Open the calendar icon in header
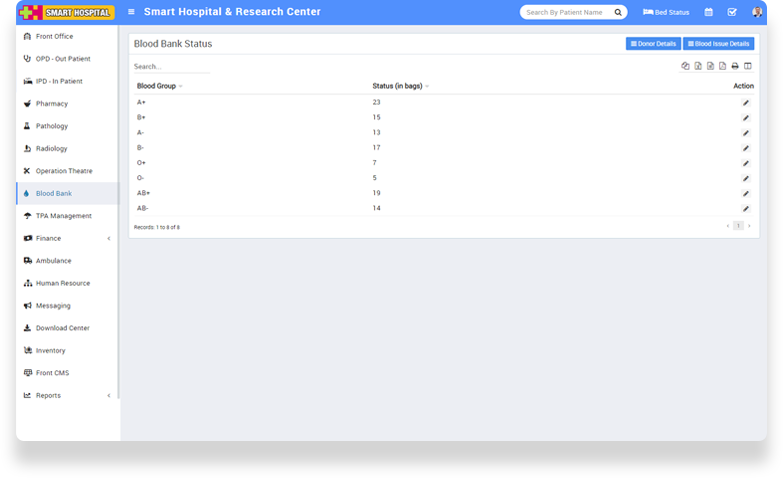The image size is (783, 478). [709, 12]
